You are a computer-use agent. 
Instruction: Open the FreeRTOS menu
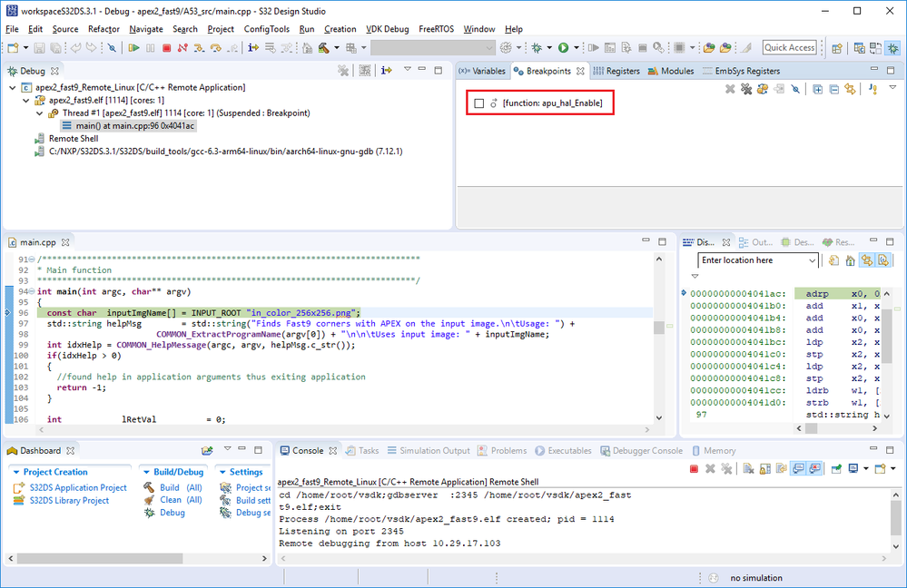click(x=436, y=29)
